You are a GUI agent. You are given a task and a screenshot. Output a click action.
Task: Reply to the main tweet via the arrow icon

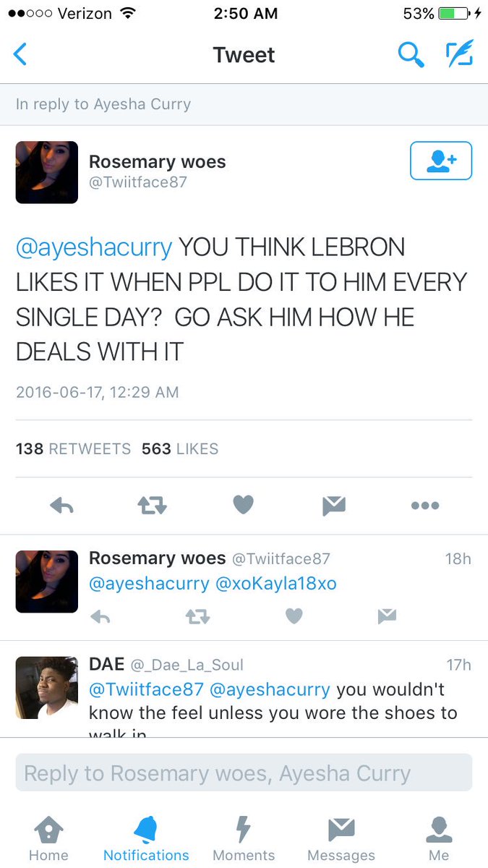pyautogui.click(x=62, y=506)
